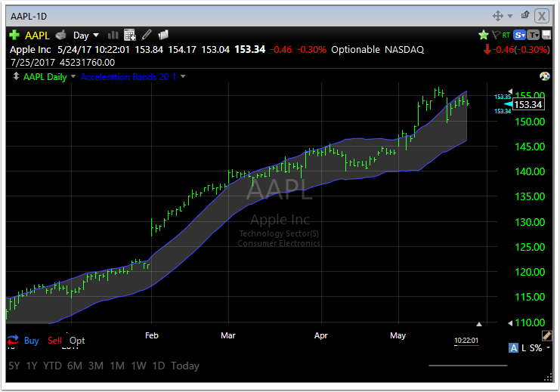Expand the arrow next to move icon
The image size is (560, 392).
[x=510, y=16]
